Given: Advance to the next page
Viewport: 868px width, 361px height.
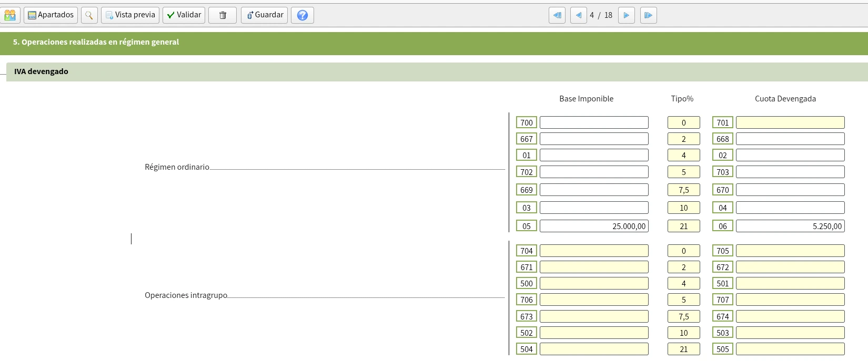Looking at the screenshot, I should pos(627,15).
